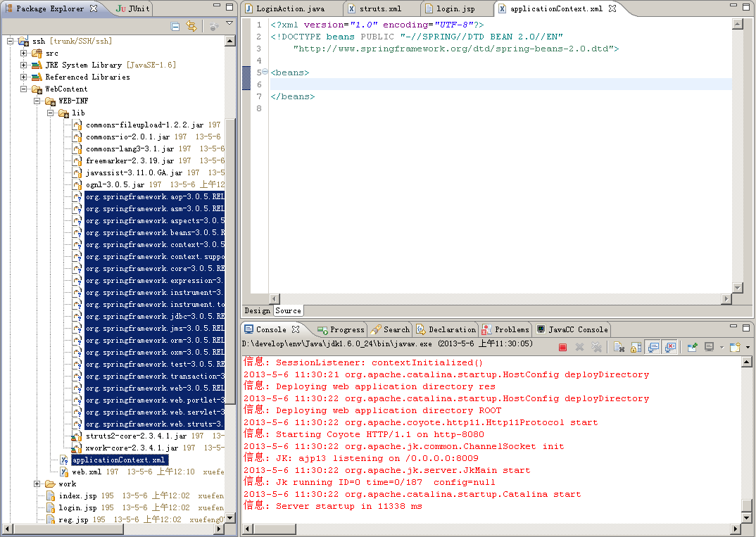Close the Package Explorer view

tap(94, 8)
